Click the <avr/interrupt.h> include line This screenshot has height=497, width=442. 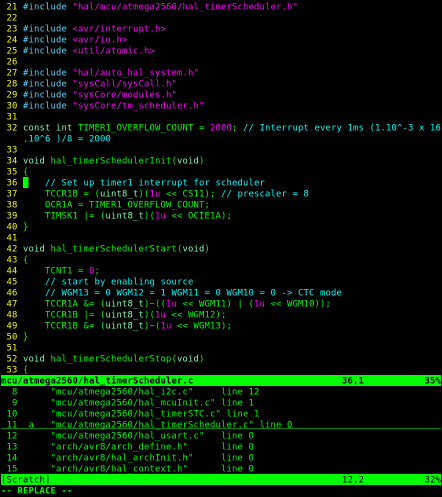click(94, 28)
